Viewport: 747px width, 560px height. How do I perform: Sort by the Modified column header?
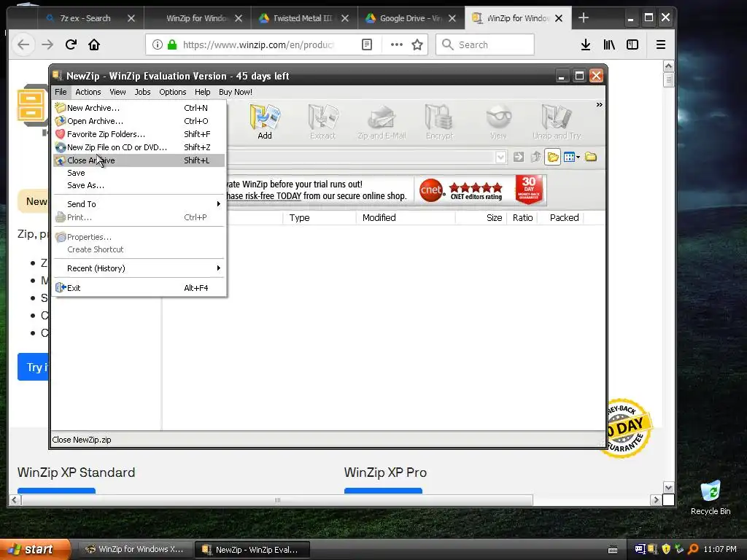[406, 217]
